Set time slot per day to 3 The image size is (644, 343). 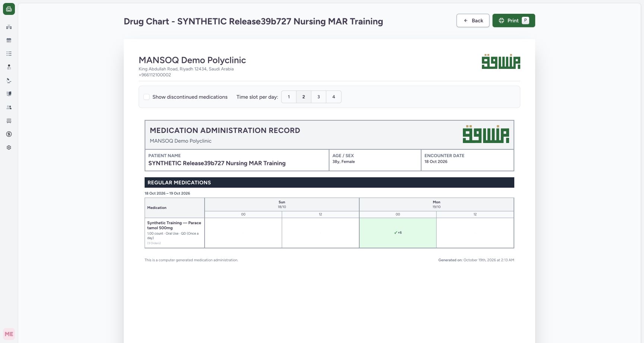pyautogui.click(x=319, y=97)
